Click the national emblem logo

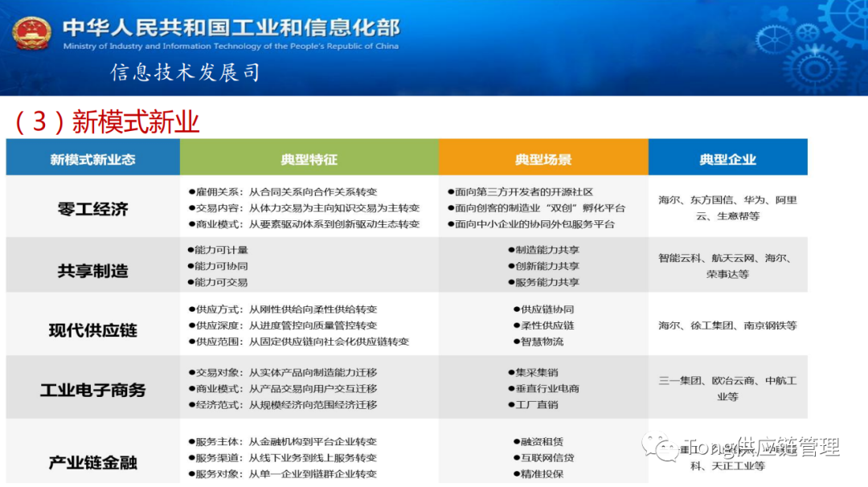31,34
